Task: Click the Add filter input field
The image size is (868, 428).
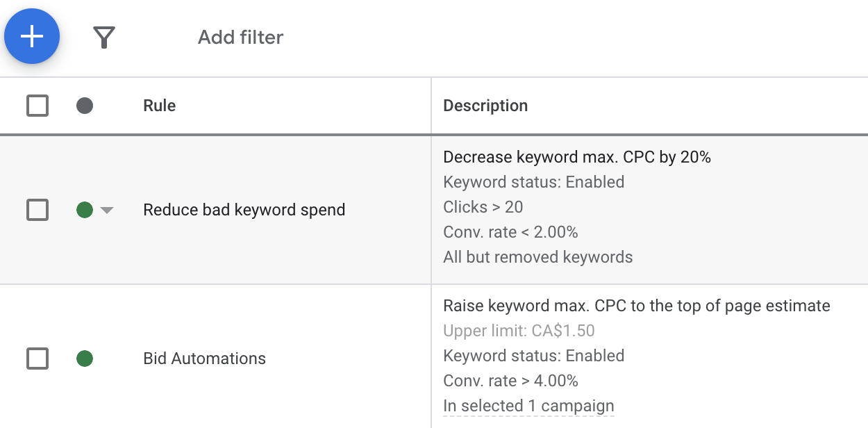Action: 240,38
